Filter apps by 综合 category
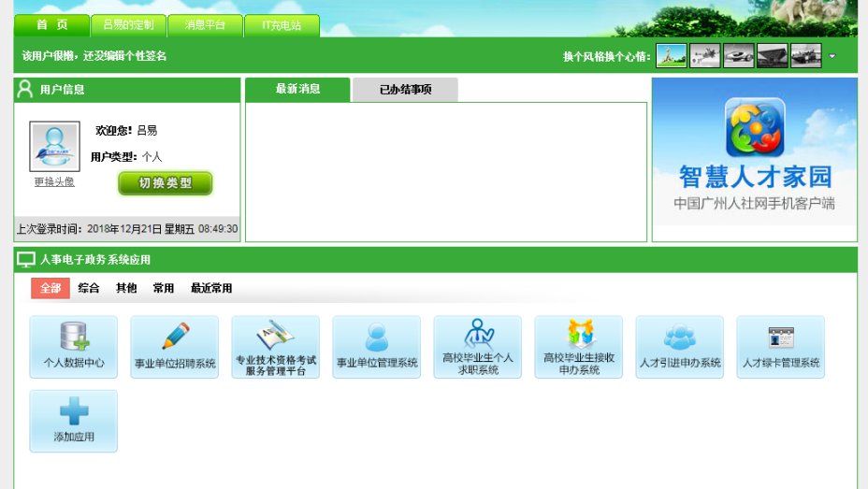This screenshot has height=489, width=868. (89, 288)
